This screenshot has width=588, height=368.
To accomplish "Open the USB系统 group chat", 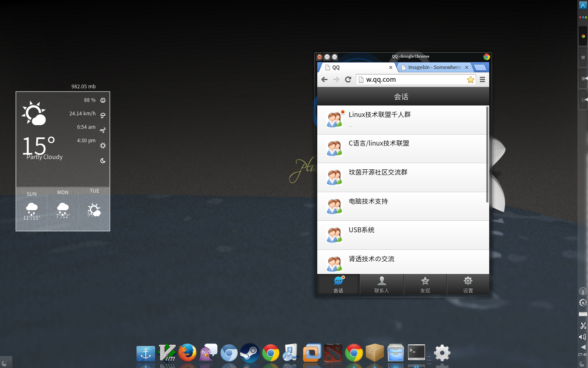I will (x=402, y=236).
